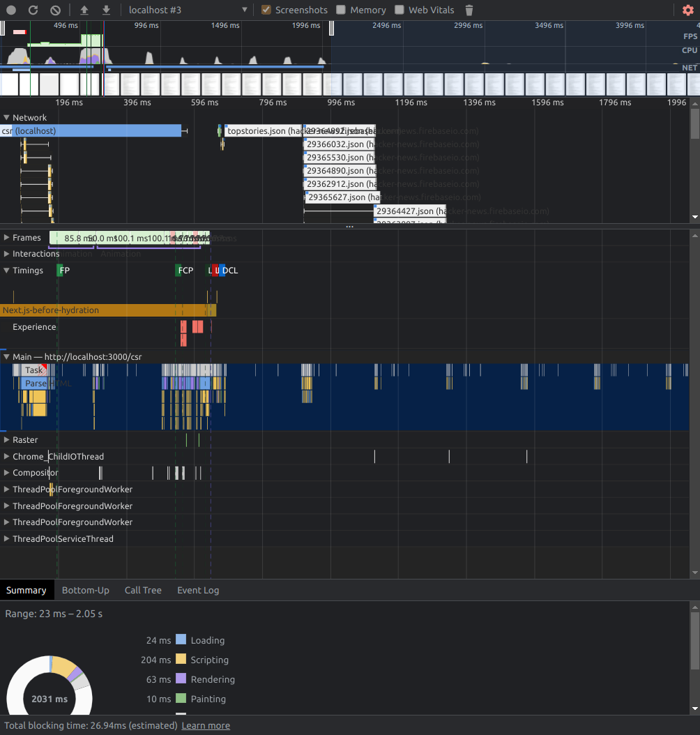Image resolution: width=700 pixels, height=735 pixels.
Task: Open capture settings gear icon
Action: (688, 10)
